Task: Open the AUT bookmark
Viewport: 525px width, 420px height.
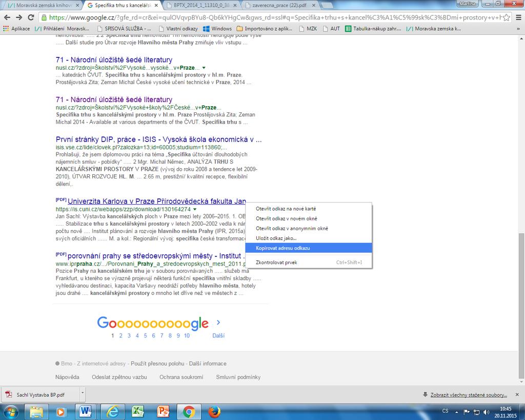Action: click(332, 29)
